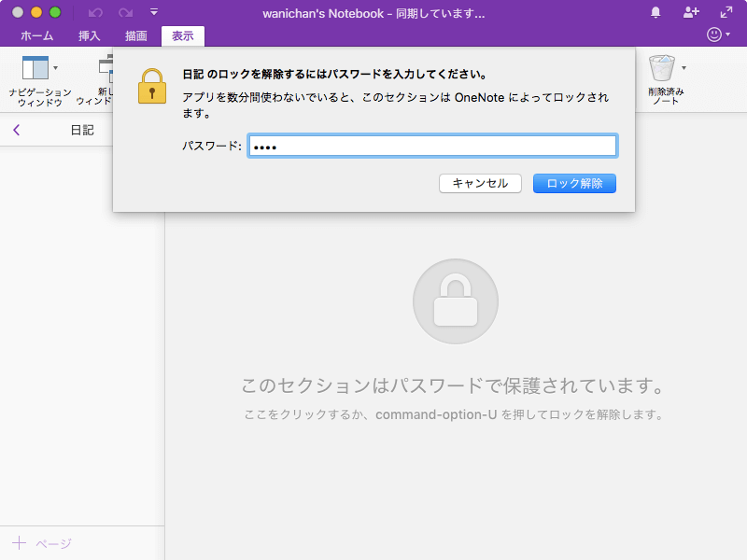Viewport: 747px width, 560px height.
Task: Click the パスワード input field
Action: 432,146
